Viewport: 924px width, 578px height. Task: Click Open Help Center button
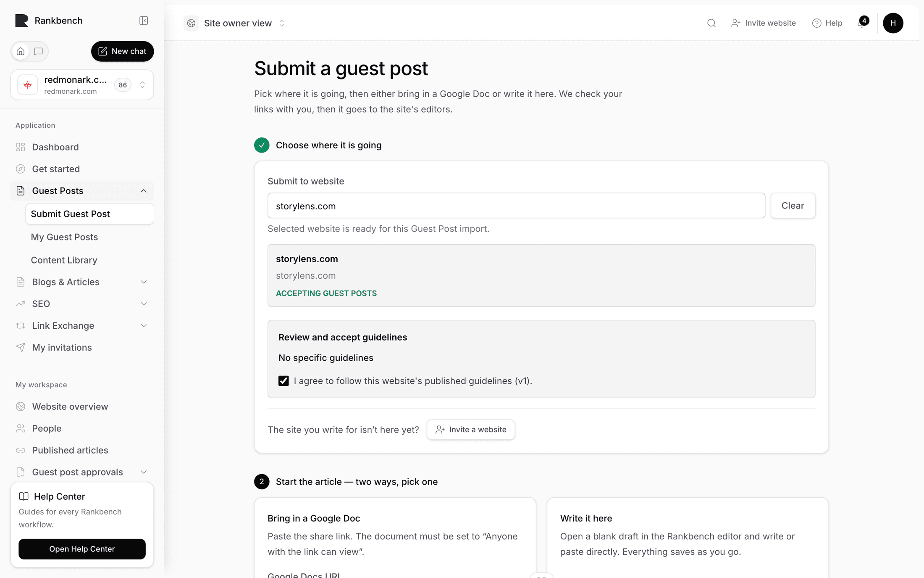pyautogui.click(x=82, y=549)
